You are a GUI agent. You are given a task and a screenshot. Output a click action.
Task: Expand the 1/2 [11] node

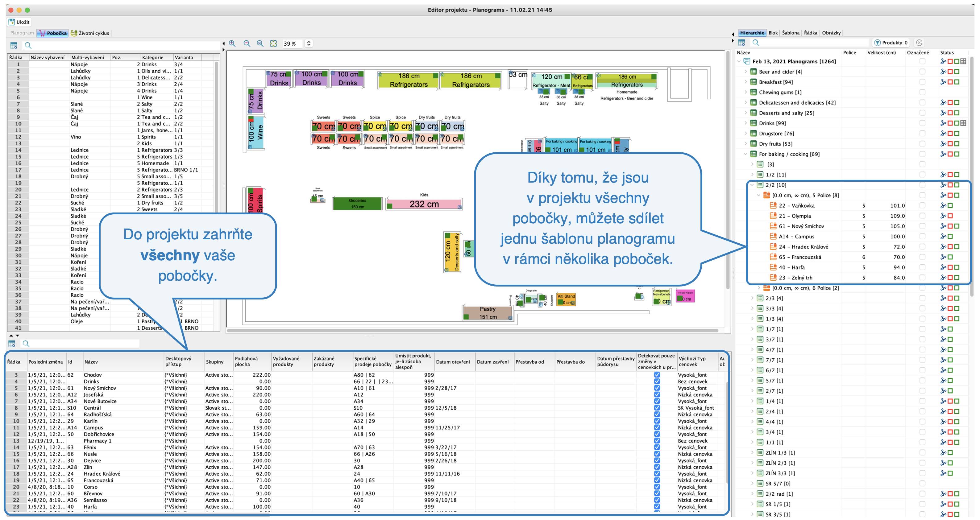753,175
